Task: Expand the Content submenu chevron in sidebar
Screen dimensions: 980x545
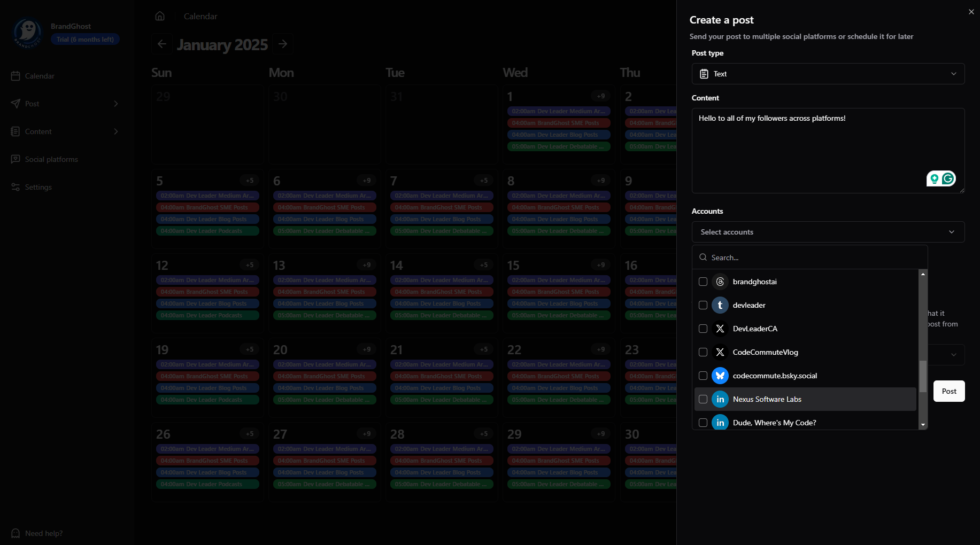Action: click(116, 131)
